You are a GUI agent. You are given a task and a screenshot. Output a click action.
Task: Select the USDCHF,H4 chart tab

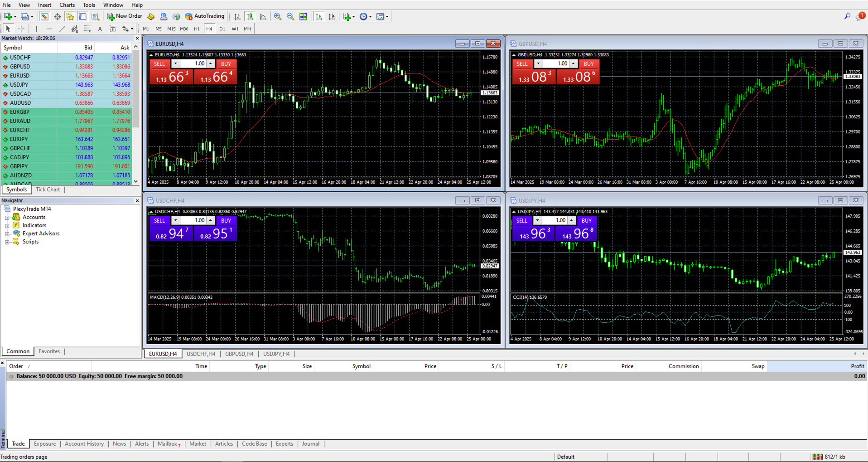[x=201, y=354]
